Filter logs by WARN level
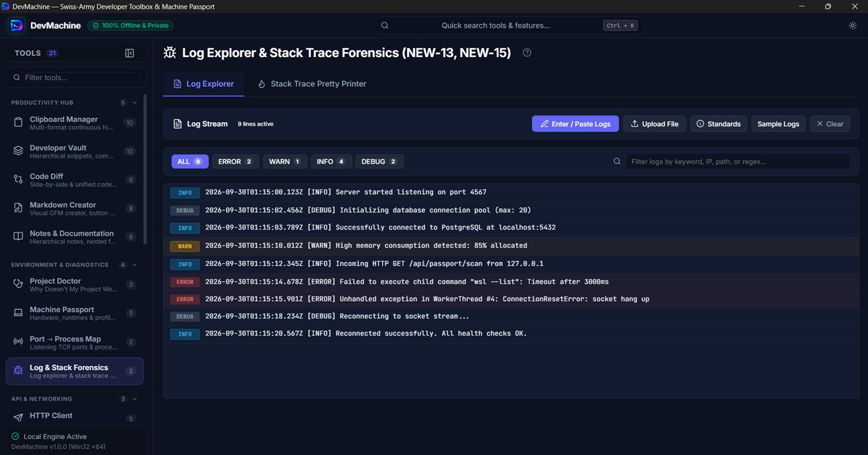Viewport: 868px width, 455px height. click(x=285, y=161)
